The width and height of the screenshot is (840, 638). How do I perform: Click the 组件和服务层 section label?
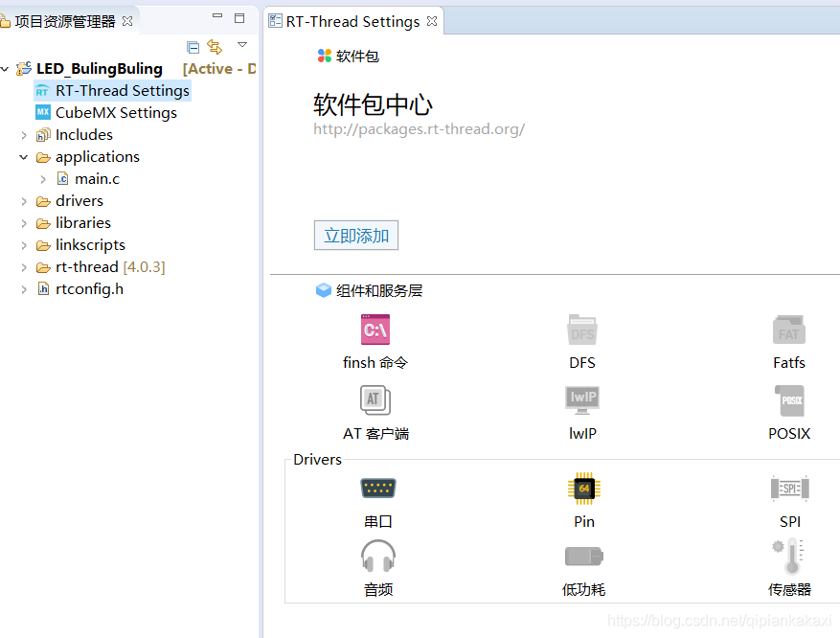(379, 290)
